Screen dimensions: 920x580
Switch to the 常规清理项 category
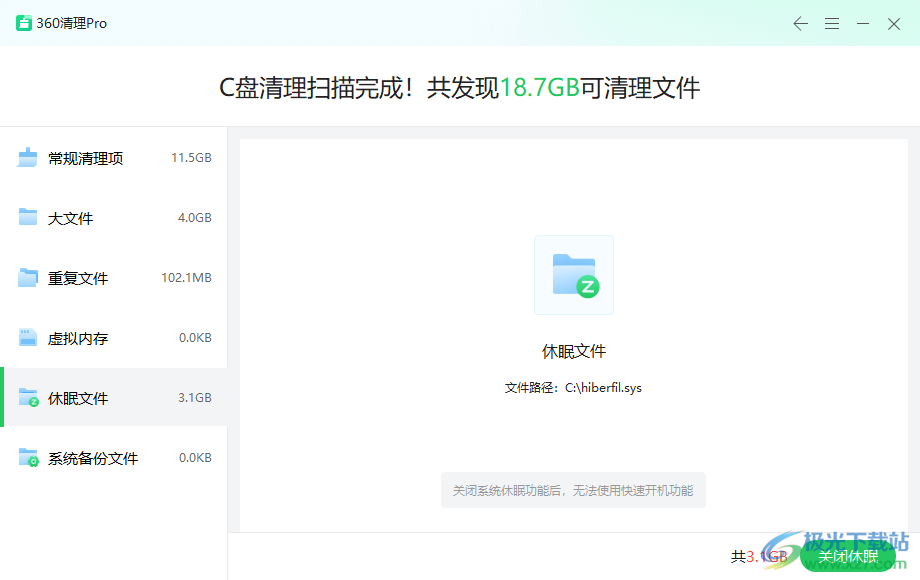point(86,158)
